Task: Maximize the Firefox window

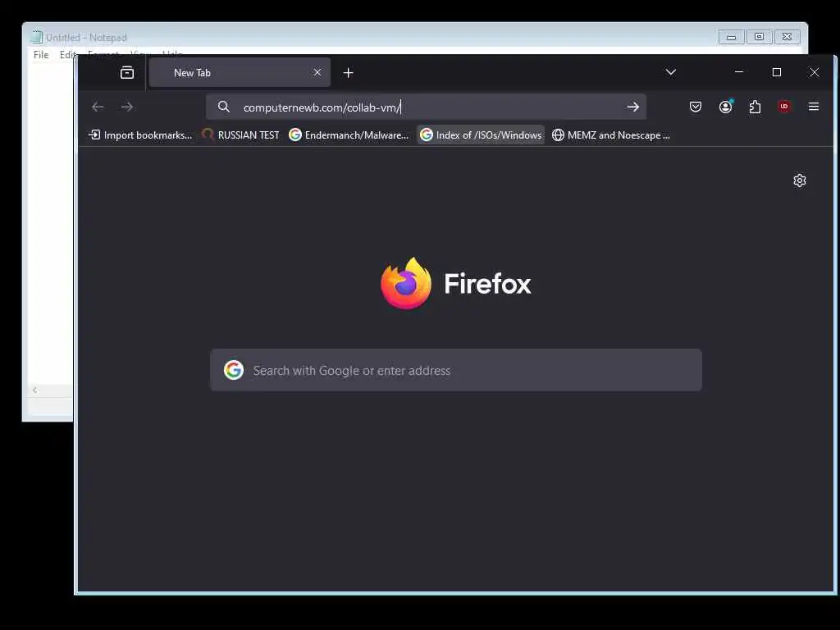Action: pyautogui.click(x=777, y=72)
